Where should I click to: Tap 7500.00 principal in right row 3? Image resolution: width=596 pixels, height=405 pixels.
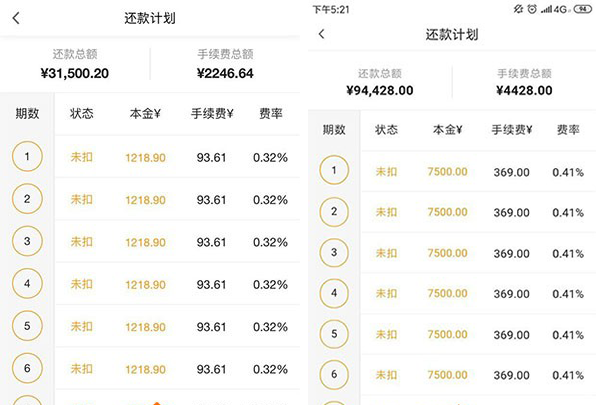447,253
